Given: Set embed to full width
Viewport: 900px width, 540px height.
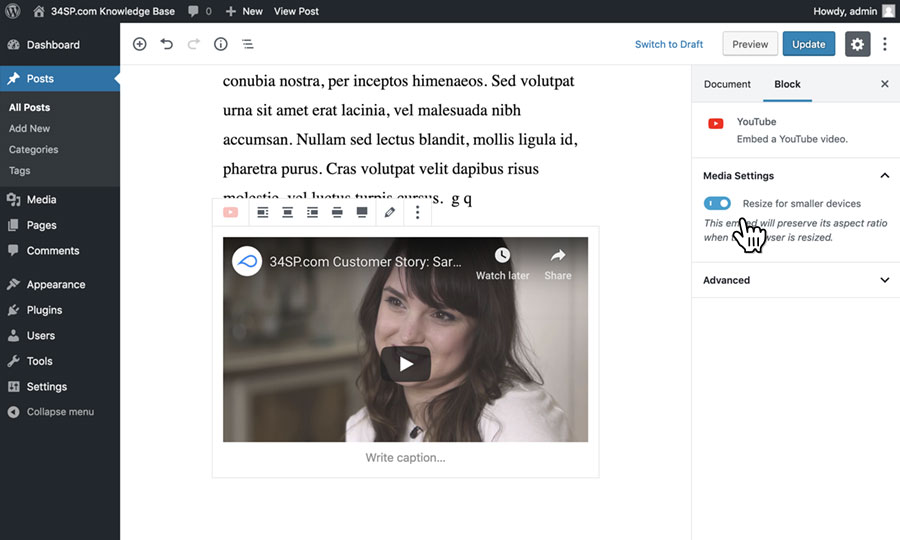Looking at the screenshot, I should (x=362, y=212).
